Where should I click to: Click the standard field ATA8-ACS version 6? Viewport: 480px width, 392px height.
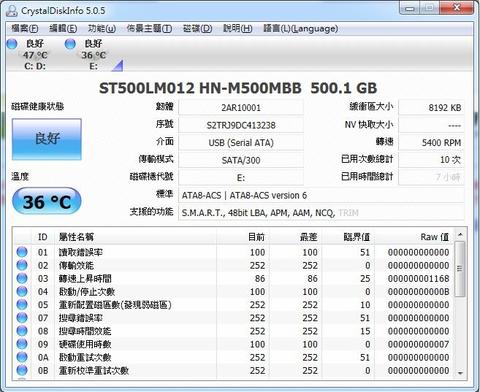tap(321, 195)
